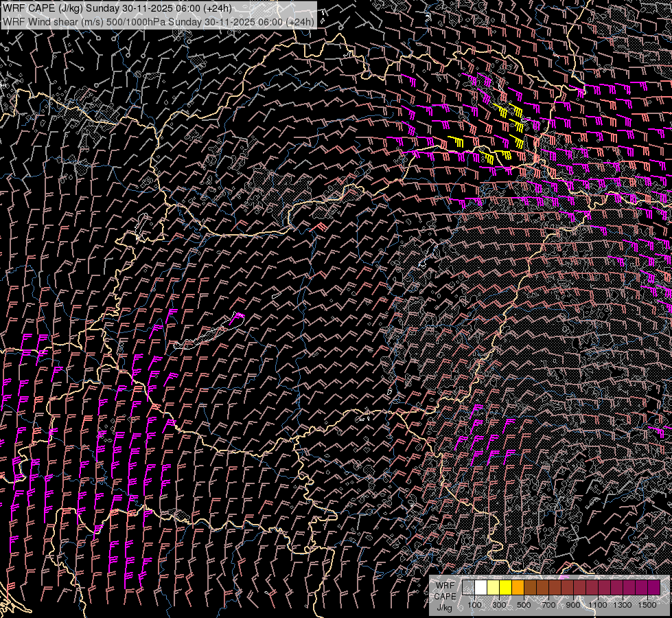
Task: Click the gray first swatch in CAPE legend
Action: [x=468, y=588]
